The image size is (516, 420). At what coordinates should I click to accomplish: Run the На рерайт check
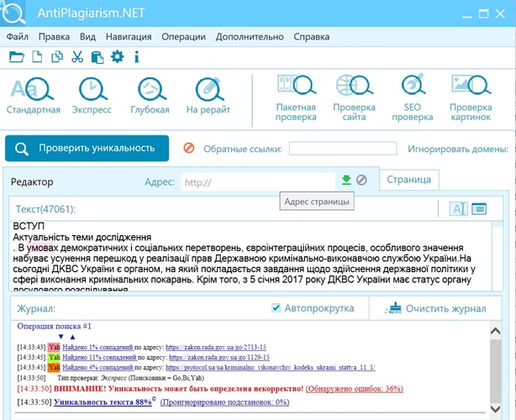coord(208,96)
